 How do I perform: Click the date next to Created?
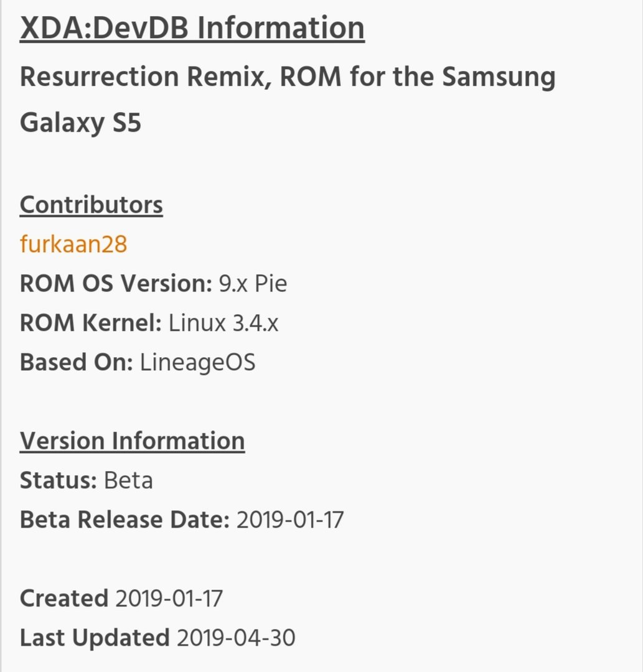pos(169,599)
